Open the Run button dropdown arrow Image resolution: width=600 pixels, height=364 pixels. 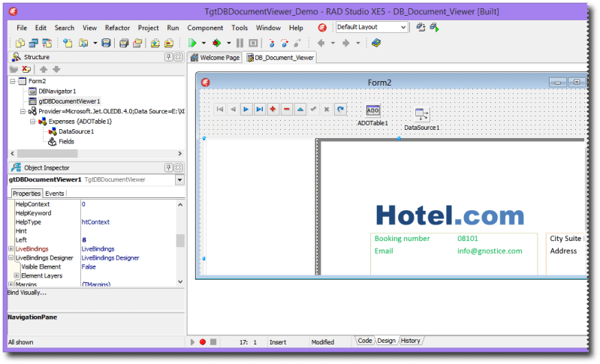point(204,44)
